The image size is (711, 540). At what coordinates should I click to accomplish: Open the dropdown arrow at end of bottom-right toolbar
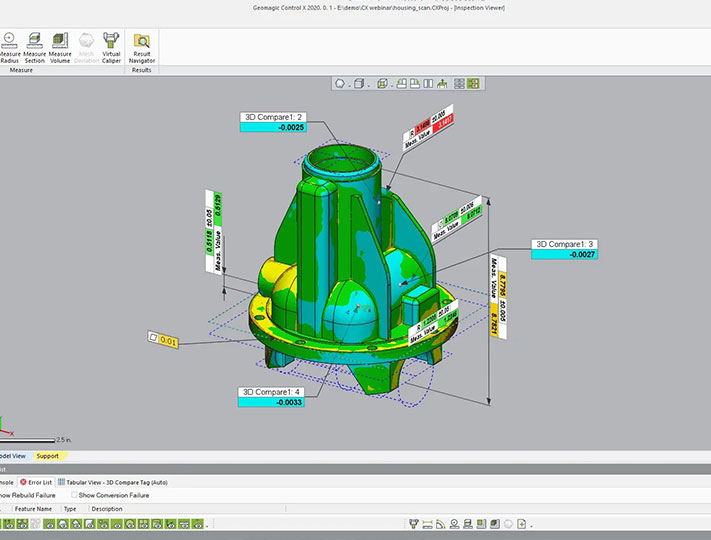(x=532, y=524)
